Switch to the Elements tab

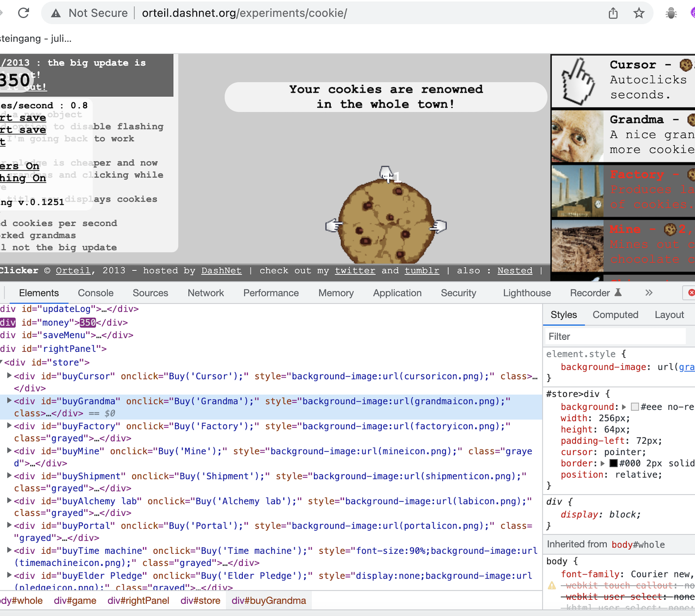tap(39, 293)
